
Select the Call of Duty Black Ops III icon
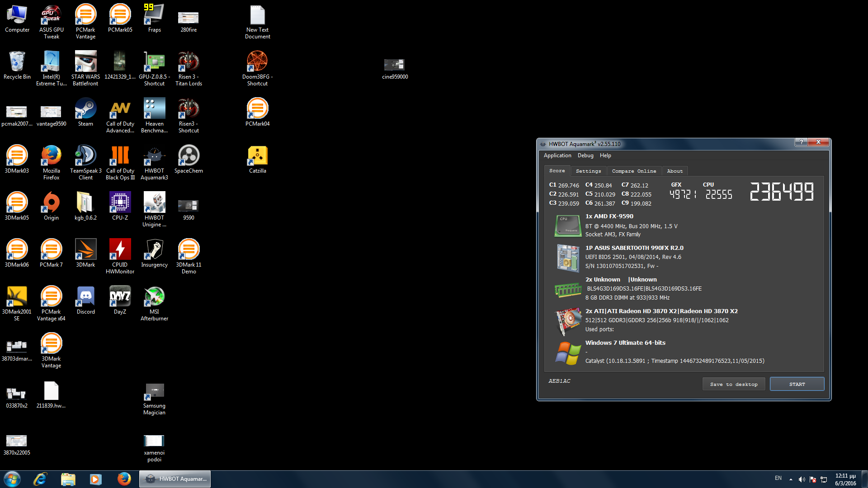[x=120, y=162]
